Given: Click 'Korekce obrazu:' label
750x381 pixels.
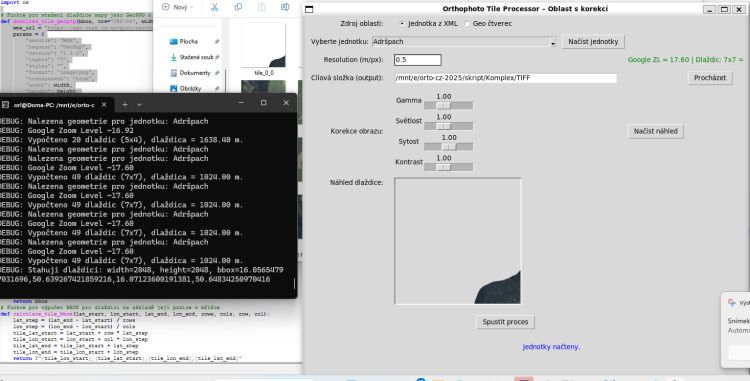Looking at the screenshot, I should point(357,131).
